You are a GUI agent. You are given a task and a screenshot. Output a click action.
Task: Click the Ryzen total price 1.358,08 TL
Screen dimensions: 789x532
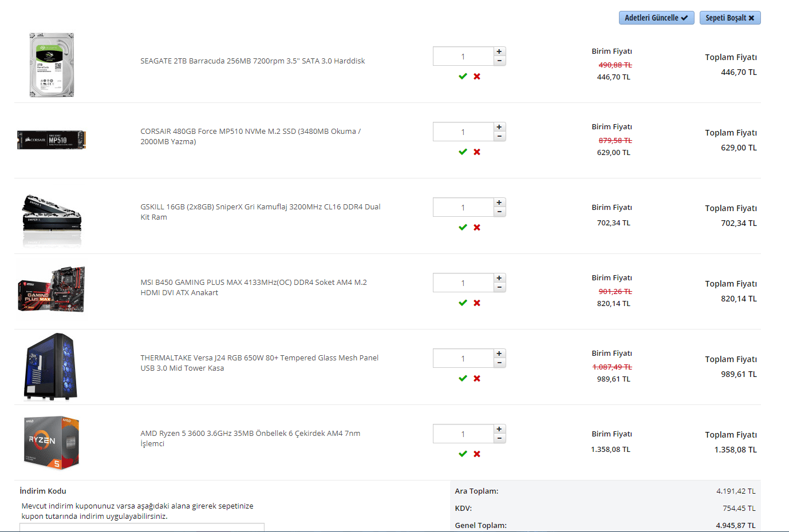pyautogui.click(x=735, y=450)
